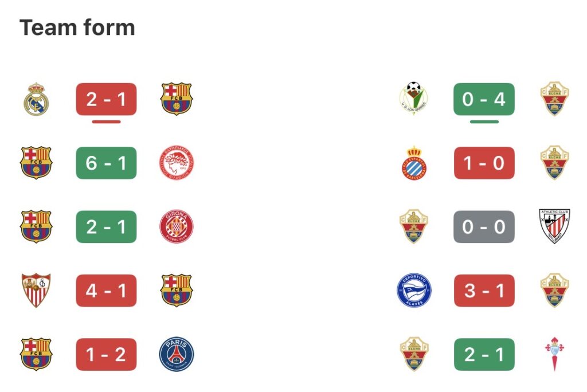The height and width of the screenshot is (392, 587).
Task: Click the Real Madrid crest
Action: click(x=36, y=99)
